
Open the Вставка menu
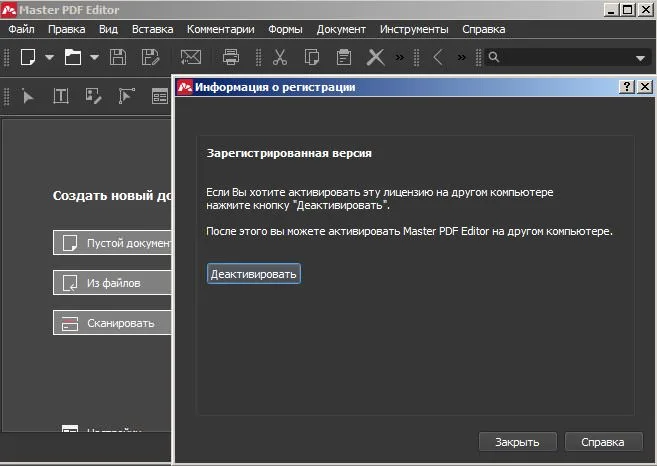(153, 29)
